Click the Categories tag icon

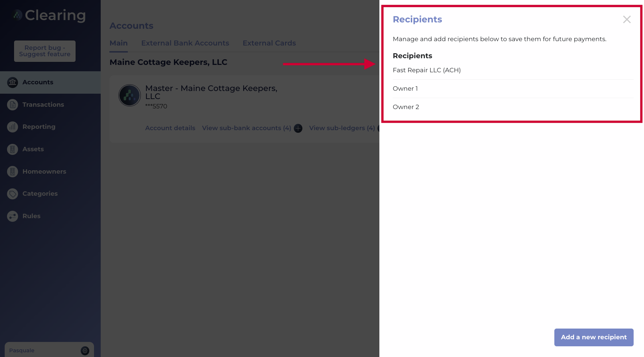tap(12, 194)
